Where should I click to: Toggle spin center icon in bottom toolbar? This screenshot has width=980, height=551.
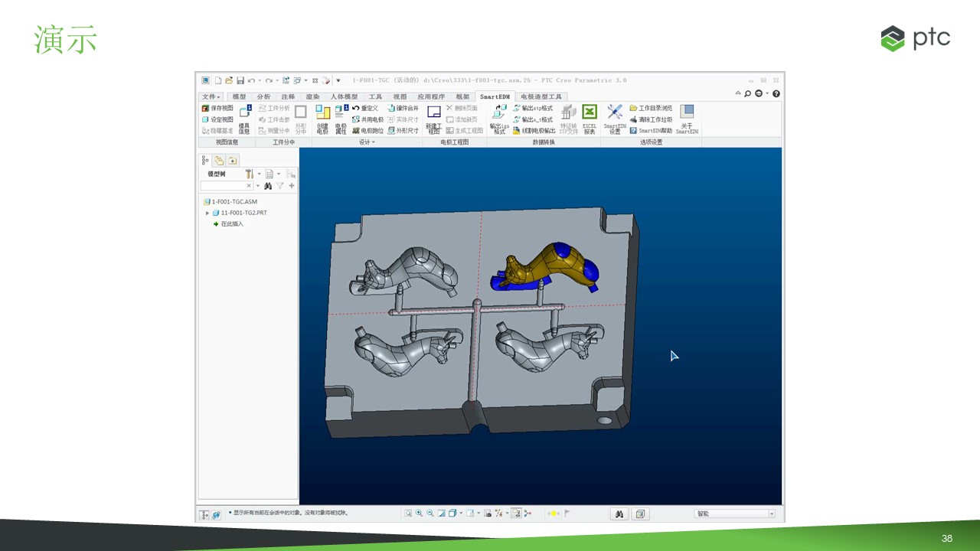tap(527, 514)
